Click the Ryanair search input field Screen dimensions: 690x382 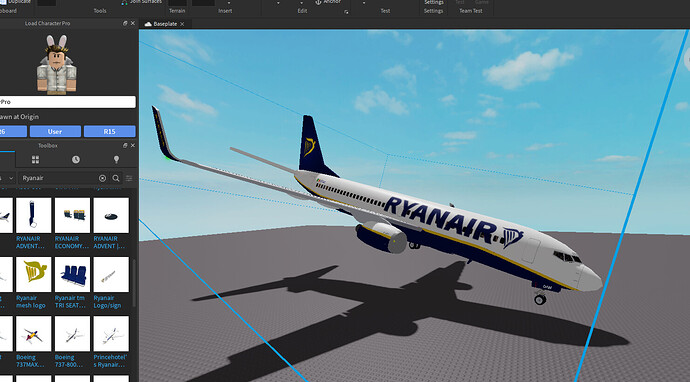59,178
